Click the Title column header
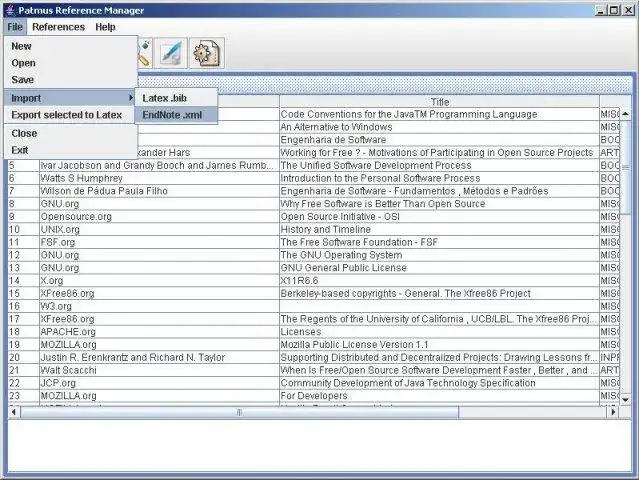The height and width of the screenshot is (480, 639). point(439,101)
